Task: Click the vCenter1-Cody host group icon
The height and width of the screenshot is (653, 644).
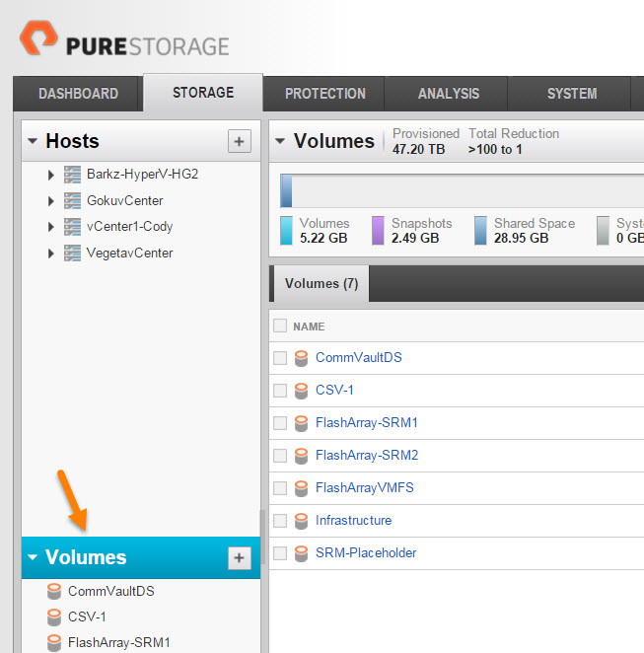Action: (x=72, y=227)
